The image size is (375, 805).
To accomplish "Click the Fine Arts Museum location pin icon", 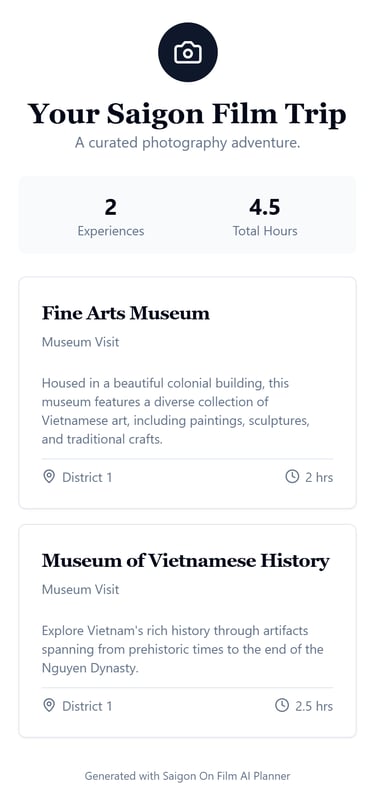I will point(49,477).
